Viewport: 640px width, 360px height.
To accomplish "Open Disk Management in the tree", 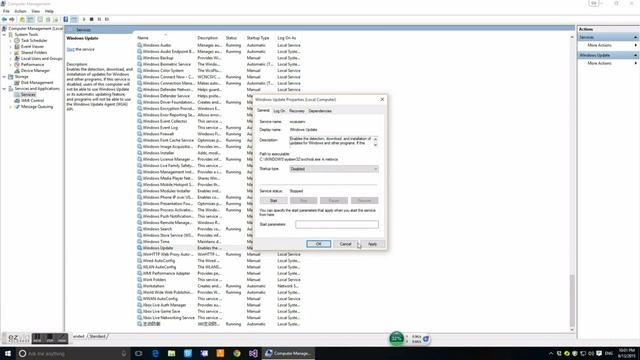I will [37, 82].
